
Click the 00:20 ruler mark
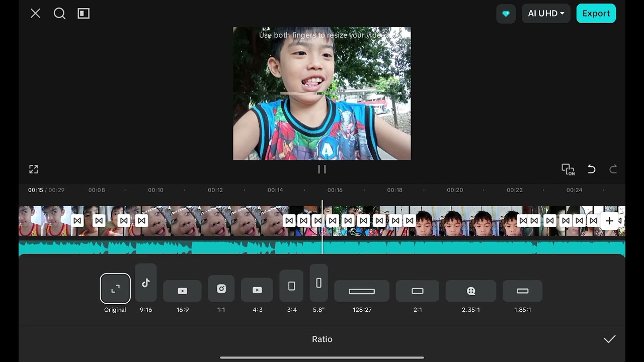click(455, 190)
